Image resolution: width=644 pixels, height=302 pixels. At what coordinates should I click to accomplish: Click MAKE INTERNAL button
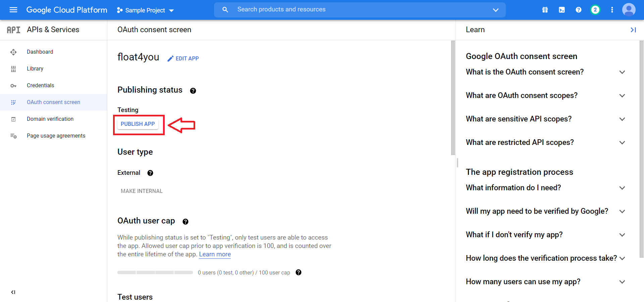[142, 191]
